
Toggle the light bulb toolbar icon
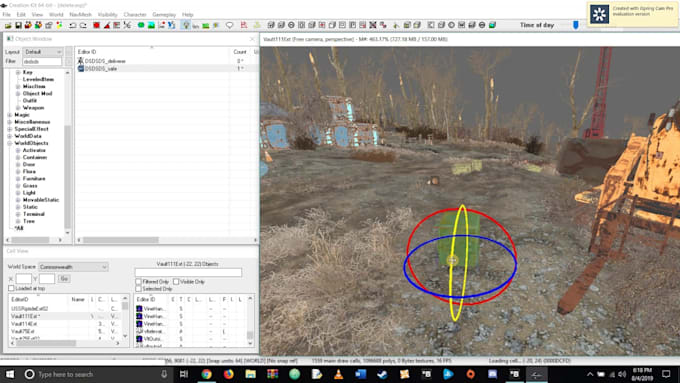[x=186, y=25]
